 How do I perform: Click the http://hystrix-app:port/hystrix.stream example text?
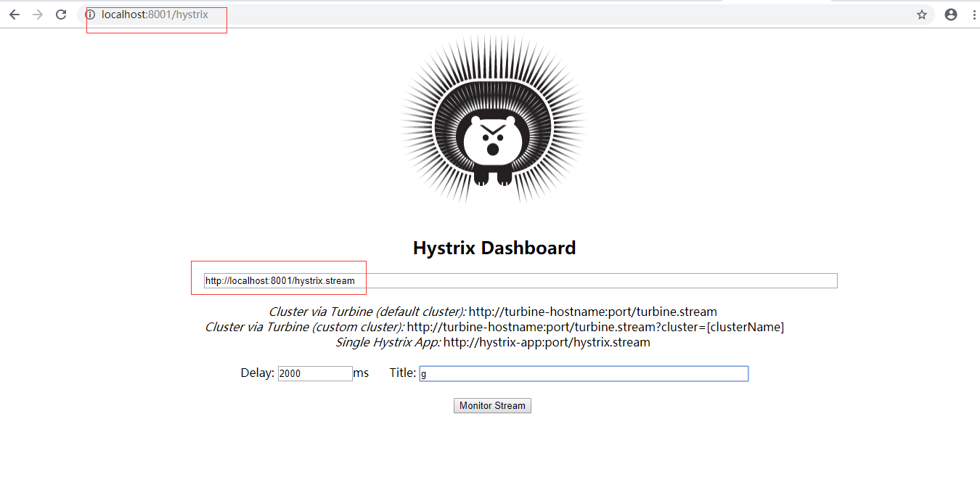pyautogui.click(x=547, y=342)
